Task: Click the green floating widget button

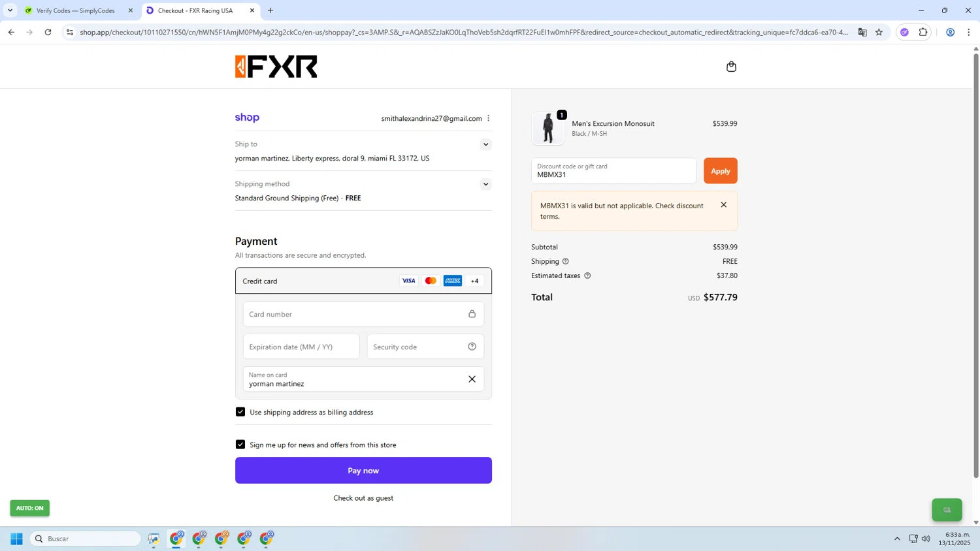Action: tap(947, 510)
